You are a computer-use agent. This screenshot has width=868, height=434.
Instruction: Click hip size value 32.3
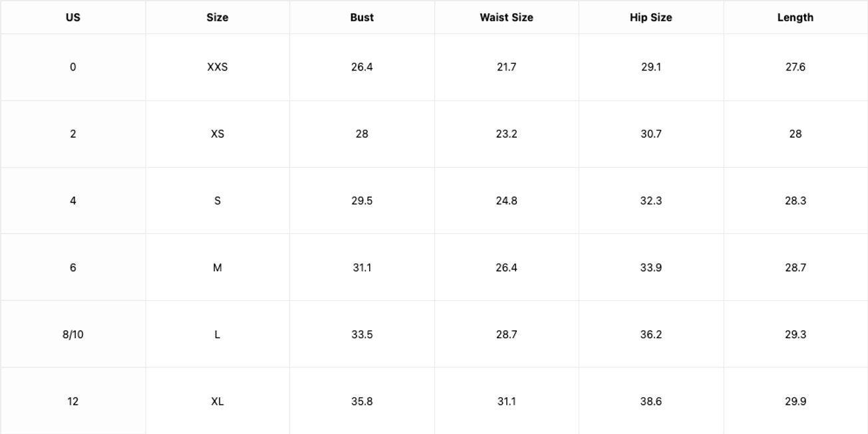tap(651, 201)
